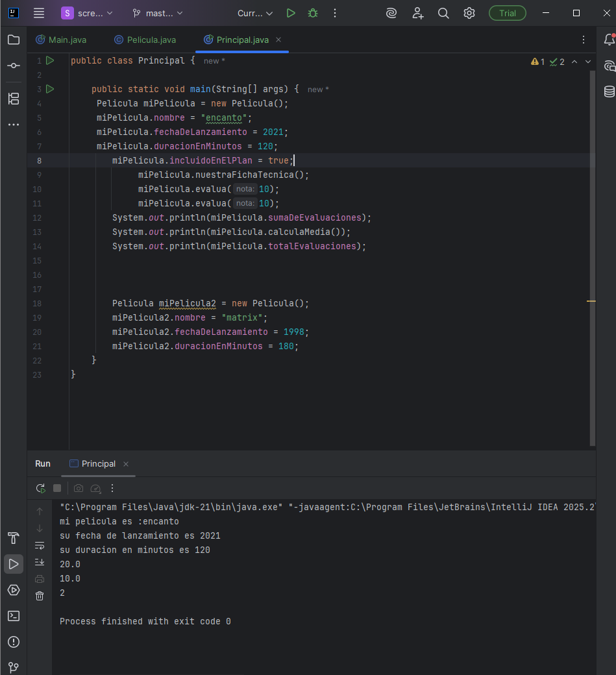
Task: Stop the running process square icon
Action: (x=57, y=488)
